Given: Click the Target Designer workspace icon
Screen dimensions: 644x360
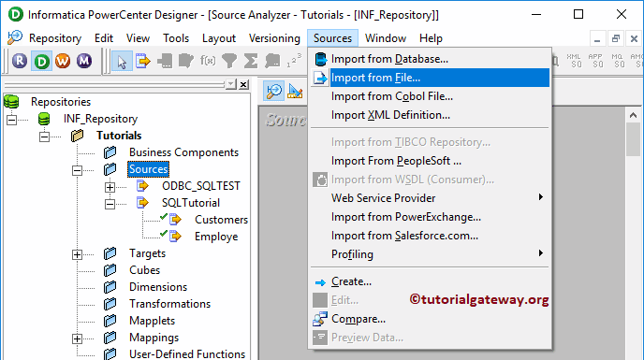Looking at the screenshot, I should 295,91.
